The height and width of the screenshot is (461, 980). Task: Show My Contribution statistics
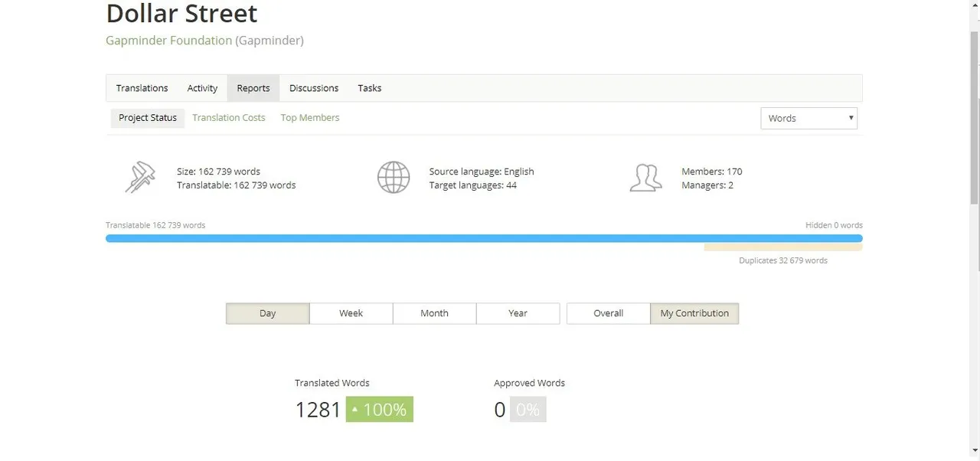pyautogui.click(x=694, y=313)
